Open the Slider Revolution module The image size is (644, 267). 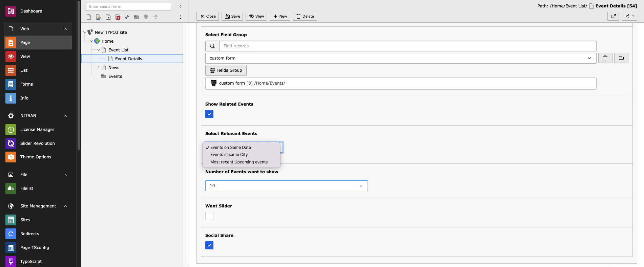pos(38,143)
